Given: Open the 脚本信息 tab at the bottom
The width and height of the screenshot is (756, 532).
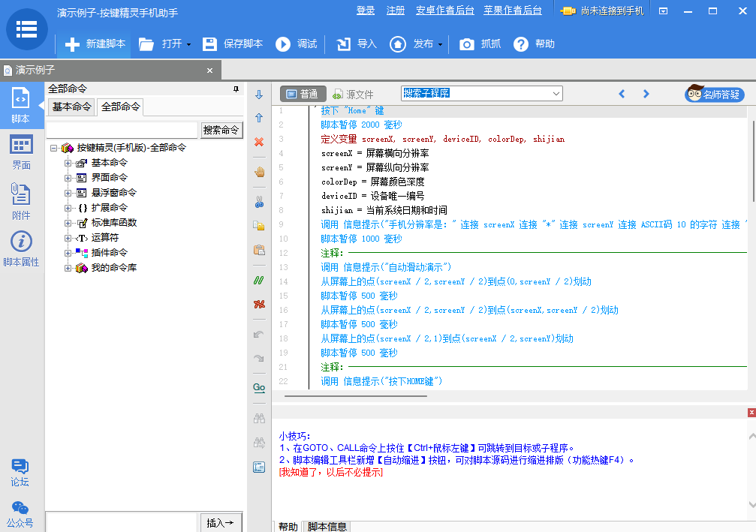Looking at the screenshot, I should (326, 525).
